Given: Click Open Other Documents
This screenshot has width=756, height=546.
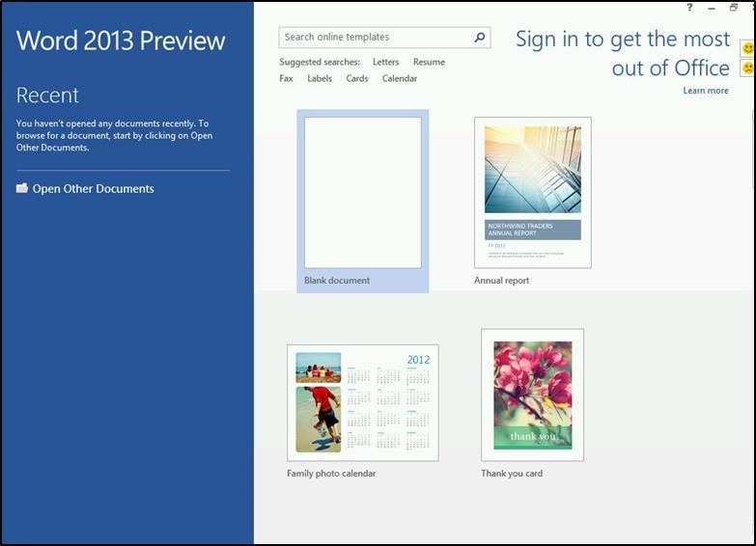Looking at the screenshot, I should [93, 188].
